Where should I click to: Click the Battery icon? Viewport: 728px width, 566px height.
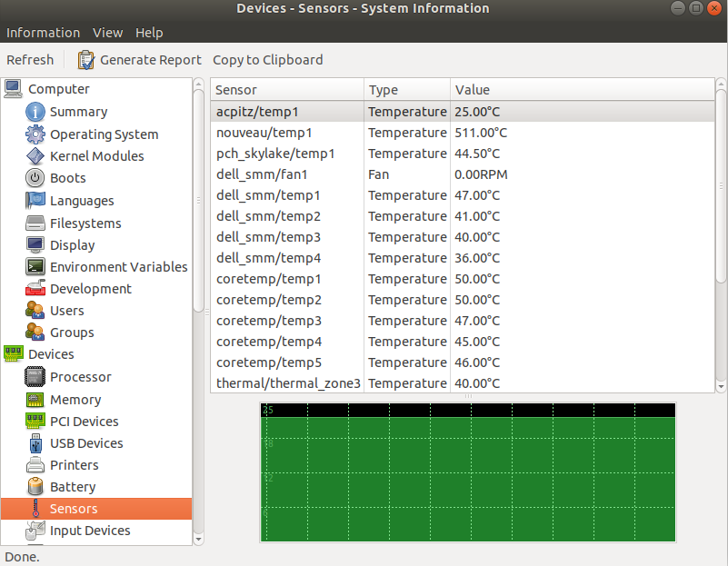(35, 487)
